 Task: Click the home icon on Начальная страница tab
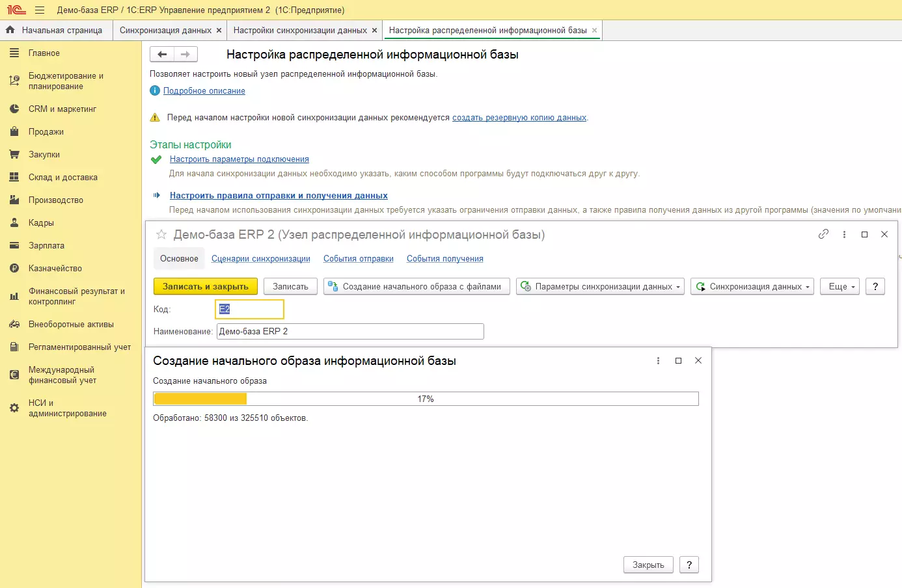point(10,30)
